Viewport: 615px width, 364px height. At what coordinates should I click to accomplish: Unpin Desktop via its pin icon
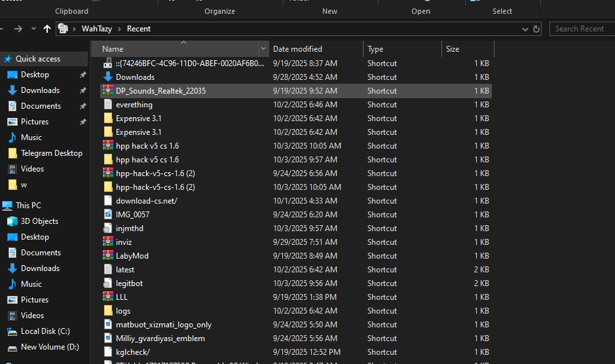83,75
